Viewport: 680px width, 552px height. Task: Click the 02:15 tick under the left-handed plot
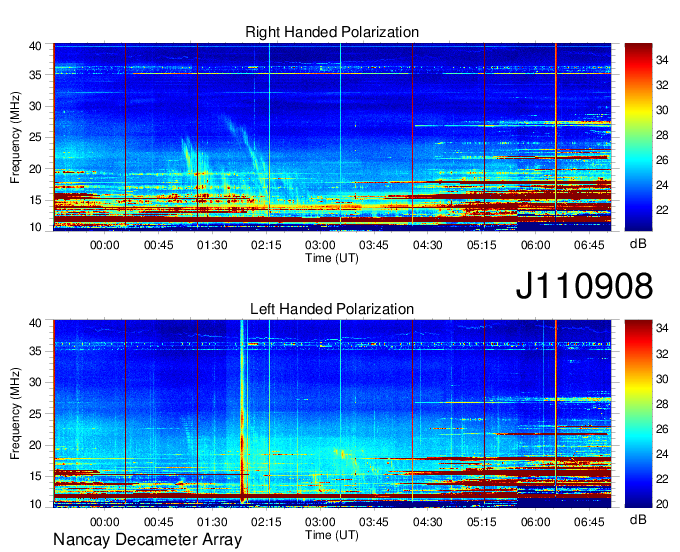266,522
